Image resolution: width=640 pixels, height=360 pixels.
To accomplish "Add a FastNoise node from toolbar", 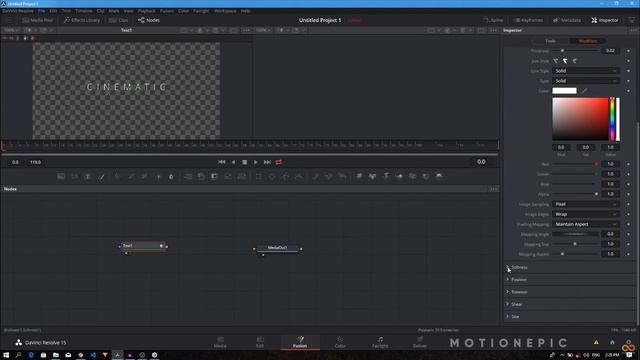I will click(x=74, y=176).
